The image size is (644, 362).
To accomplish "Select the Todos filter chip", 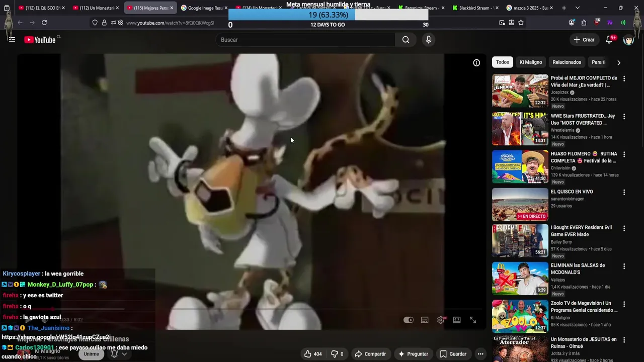I will click(503, 62).
